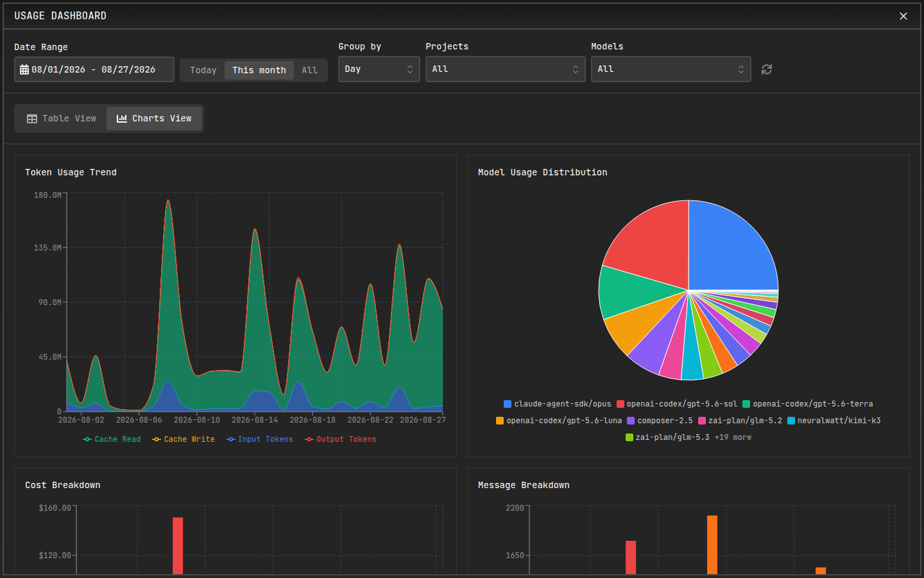Open the Models filter dropdown
The image size is (924, 578).
pos(671,69)
